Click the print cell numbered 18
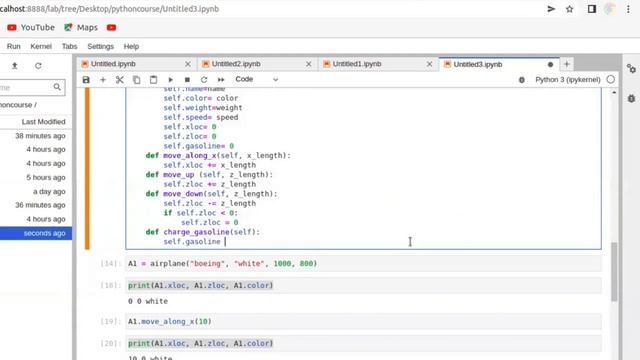640x360 pixels. (x=363, y=285)
